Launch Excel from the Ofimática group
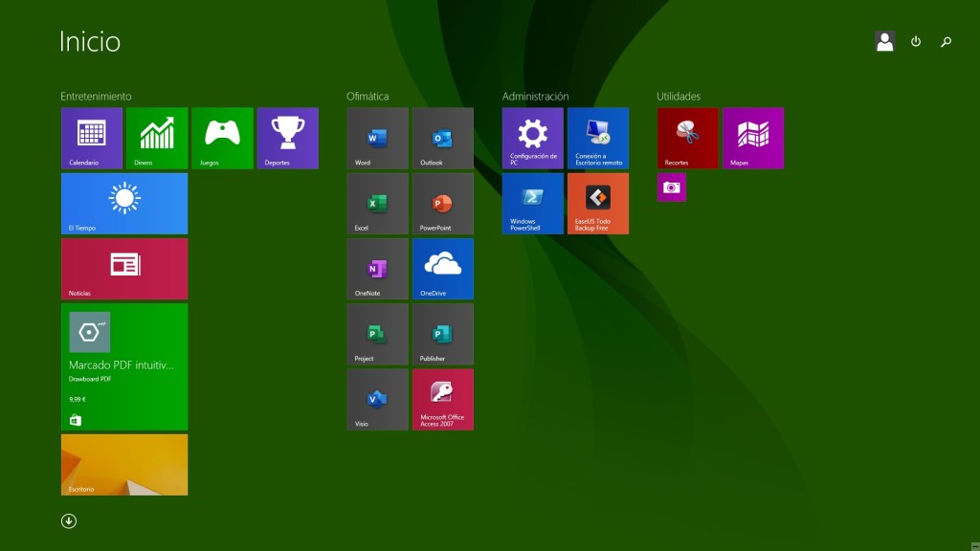980x551 pixels. (x=377, y=203)
